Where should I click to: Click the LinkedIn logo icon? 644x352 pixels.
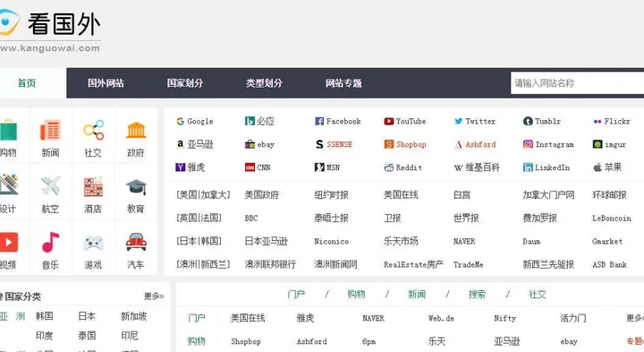[528, 167]
